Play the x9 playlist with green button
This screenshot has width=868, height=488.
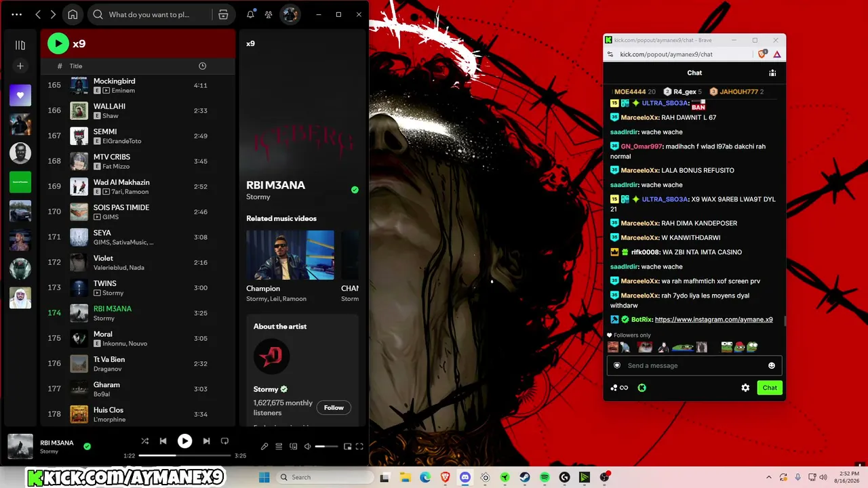tap(58, 43)
